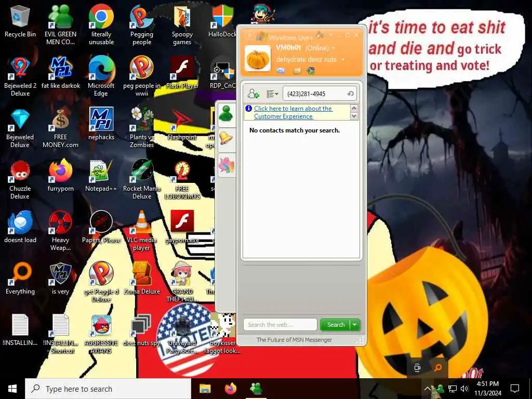Open the email inbox icon under the status

[x=281, y=71]
